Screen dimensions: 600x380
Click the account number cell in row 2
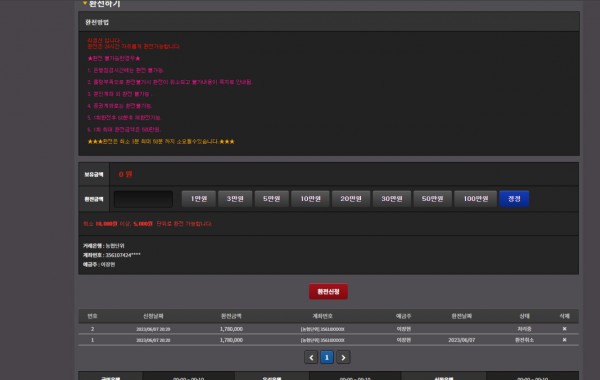pos(322,329)
